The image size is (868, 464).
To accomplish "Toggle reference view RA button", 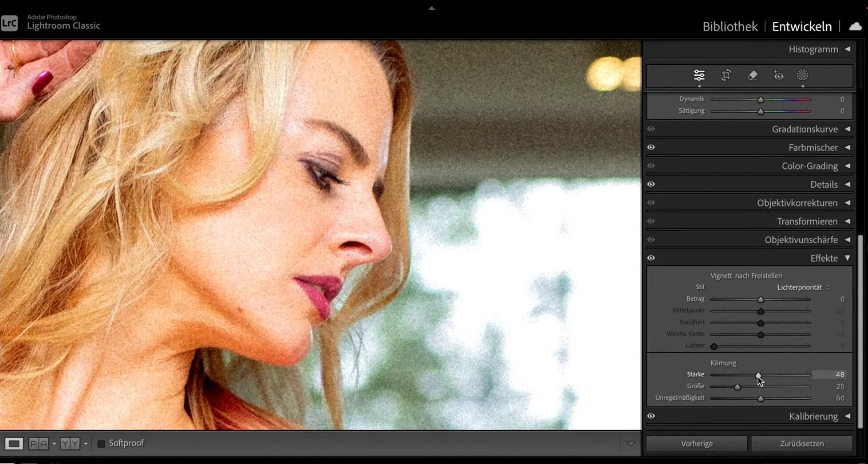I will [x=38, y=444].
